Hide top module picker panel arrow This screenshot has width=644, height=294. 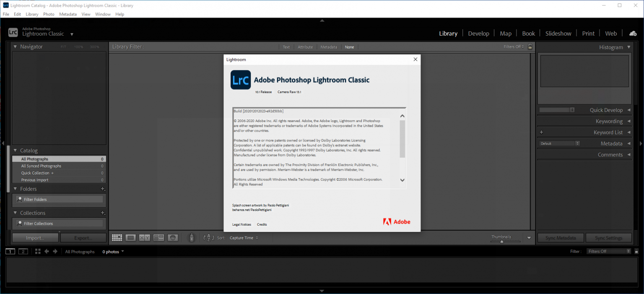point(322,20)
